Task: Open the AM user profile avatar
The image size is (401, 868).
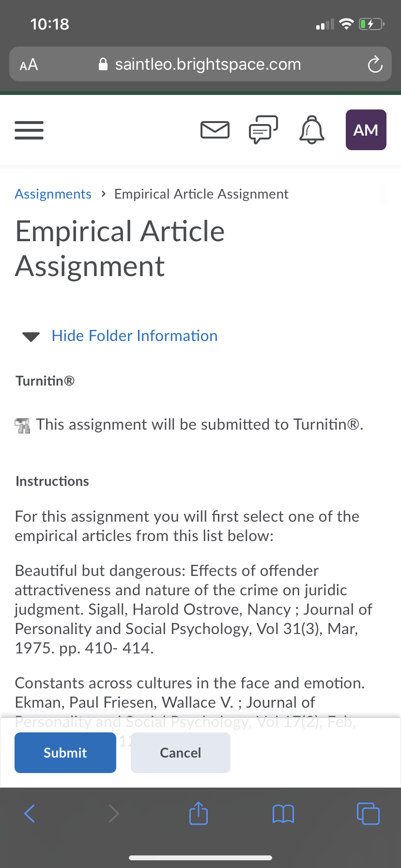Action: pos(366,130)
